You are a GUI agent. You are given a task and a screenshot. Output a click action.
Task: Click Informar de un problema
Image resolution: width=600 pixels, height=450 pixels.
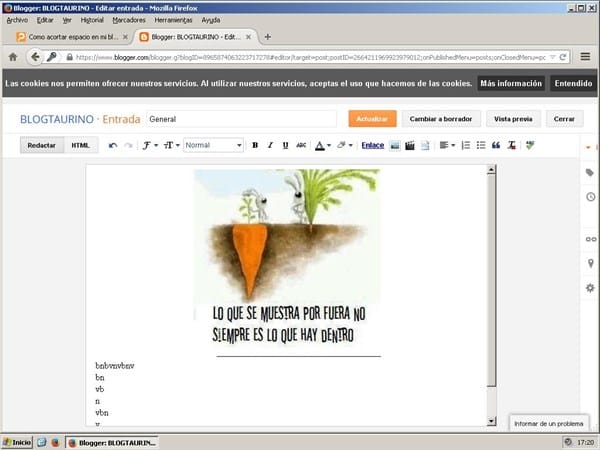(549, 424)
